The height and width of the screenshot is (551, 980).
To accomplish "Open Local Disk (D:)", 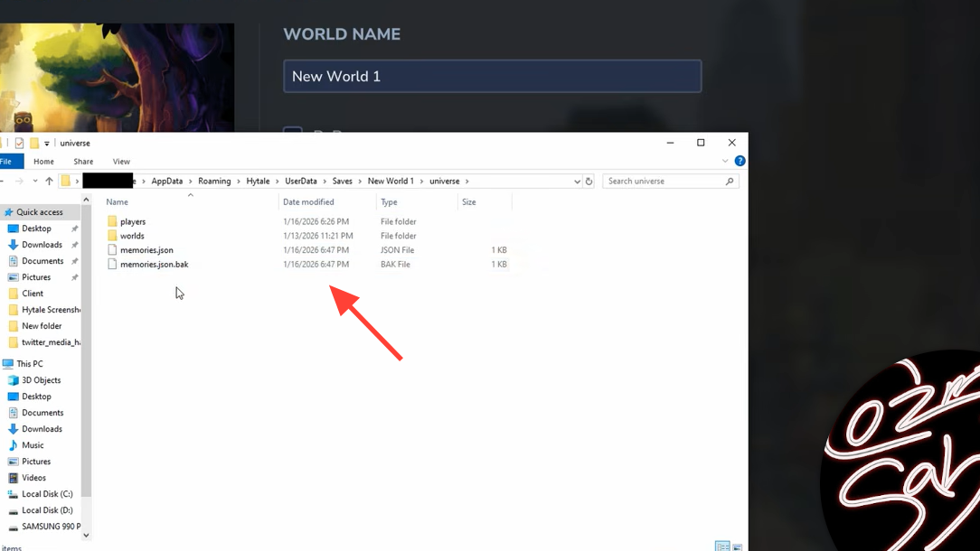I will point(47,510).
